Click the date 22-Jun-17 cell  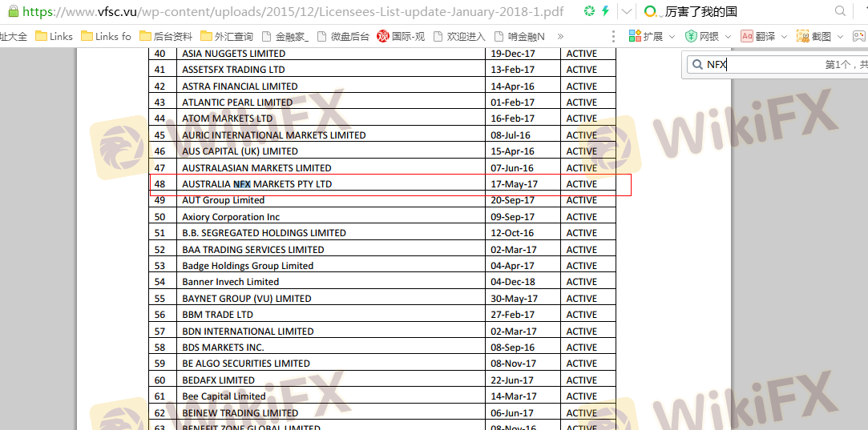tap(523, 380)
